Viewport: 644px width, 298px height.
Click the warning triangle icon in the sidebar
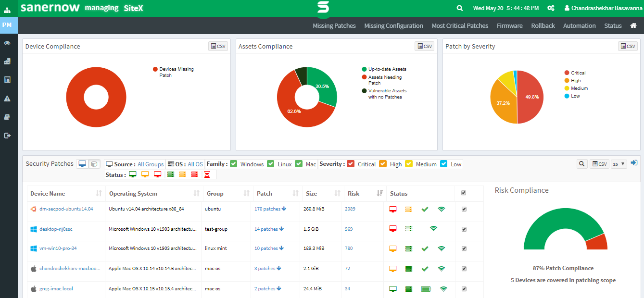point(7,99)
